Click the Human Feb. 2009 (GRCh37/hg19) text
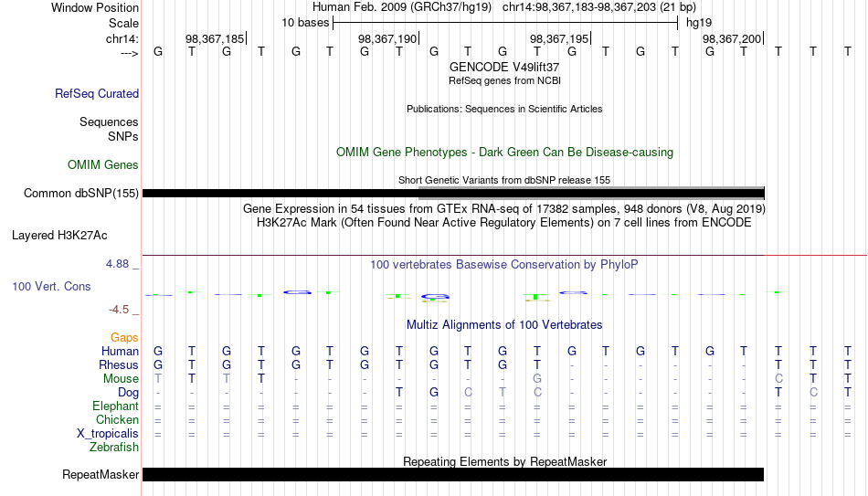The height and width of the screenshot is (496, 868). 402,7
